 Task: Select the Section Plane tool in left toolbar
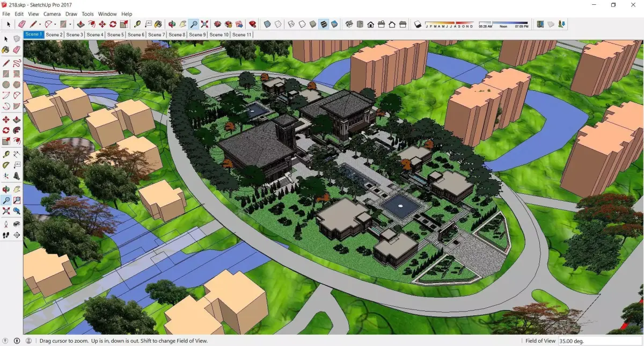[x=16, y=235]
